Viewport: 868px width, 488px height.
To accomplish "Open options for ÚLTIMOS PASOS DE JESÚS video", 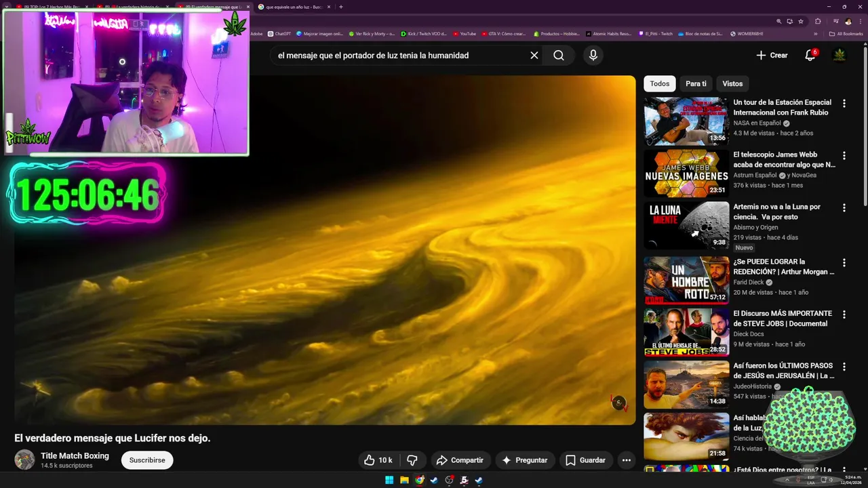I will tap(844, 367).
